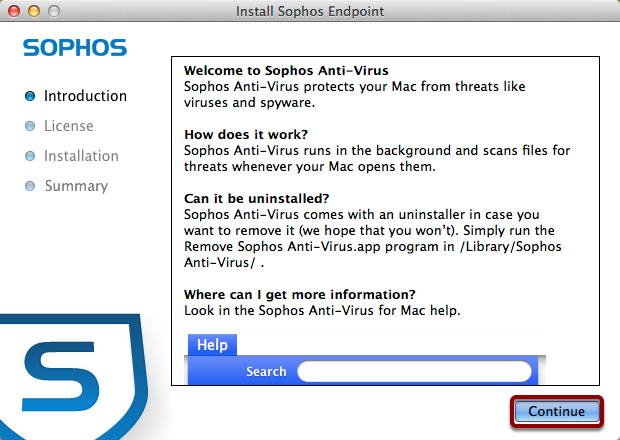620x440 pixels.
Task: Click the Summary step bullet indicator
Action: (x=30, y=186)
